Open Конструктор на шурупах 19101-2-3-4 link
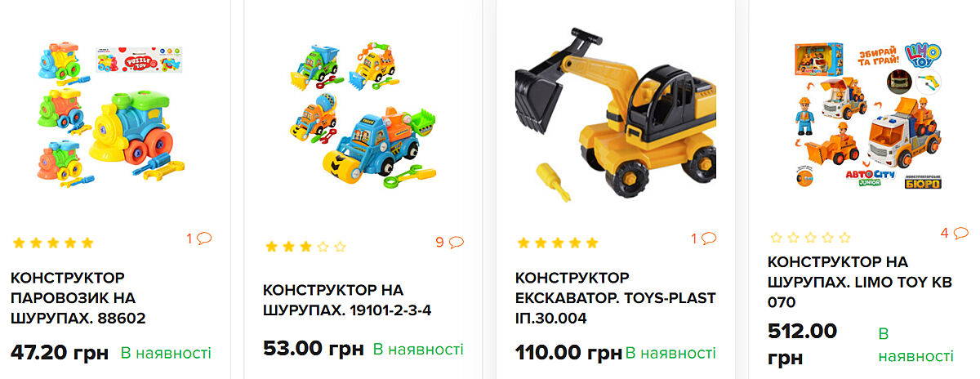 tap(345, 300)
